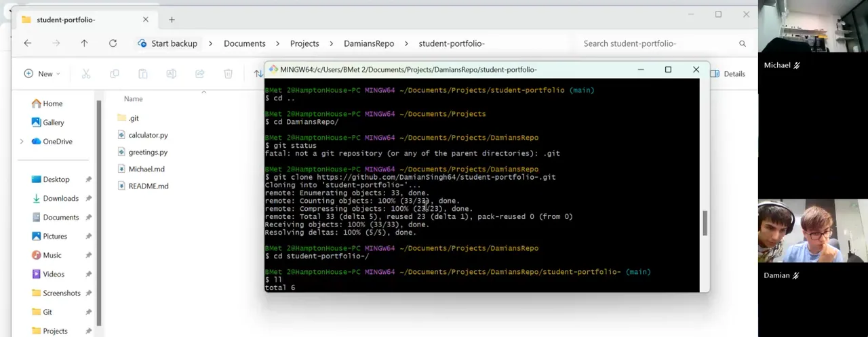The height and width of the screenshot is (337, 868).
Task: Click the Copy icon in Explorer toolbar
Action: coord(115,74)
